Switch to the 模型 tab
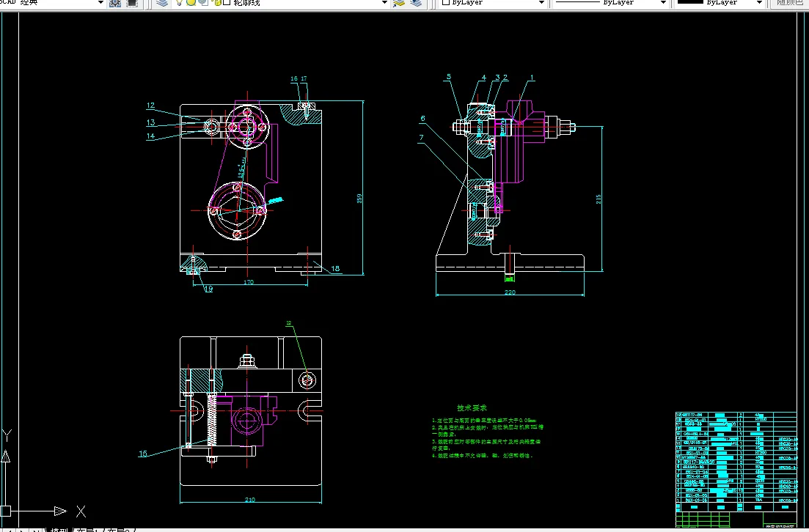The width and height of the screenshot is (809, 532). pyautogui.click(x=58, y=530)
